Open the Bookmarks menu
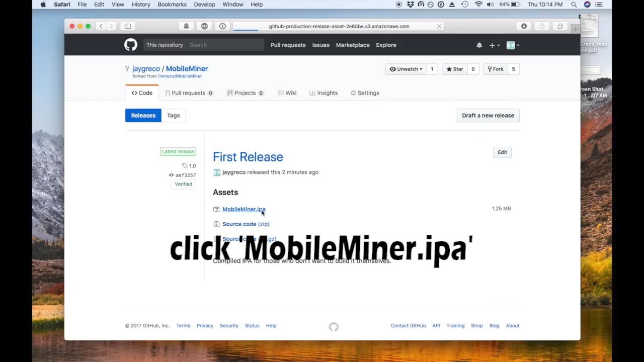644x362 pixels. [172, 5]
